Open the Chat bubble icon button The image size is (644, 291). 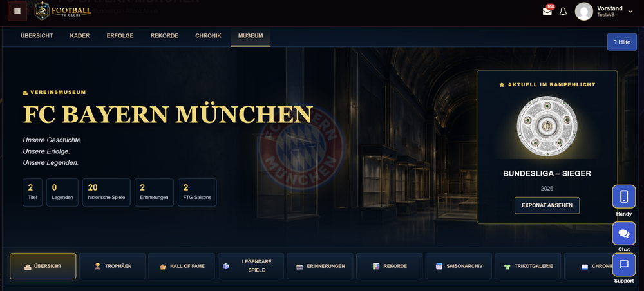(x=624, y=234)
